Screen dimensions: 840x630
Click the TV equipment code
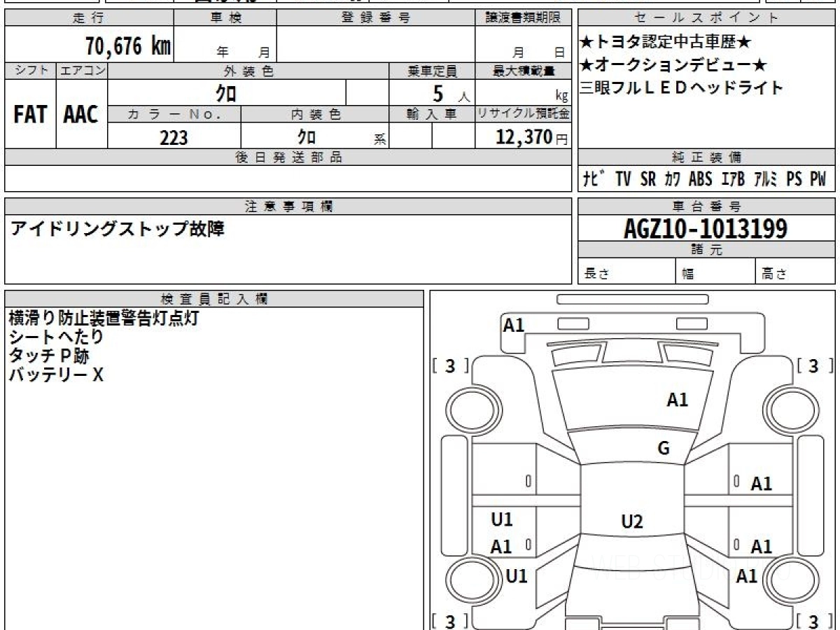(623, 179)
